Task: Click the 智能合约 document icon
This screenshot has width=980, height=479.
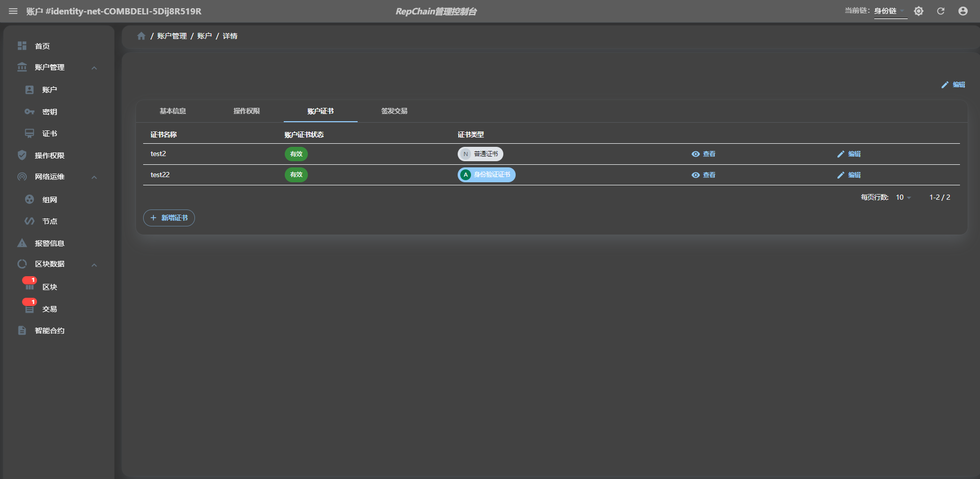Action: point(22,331)
